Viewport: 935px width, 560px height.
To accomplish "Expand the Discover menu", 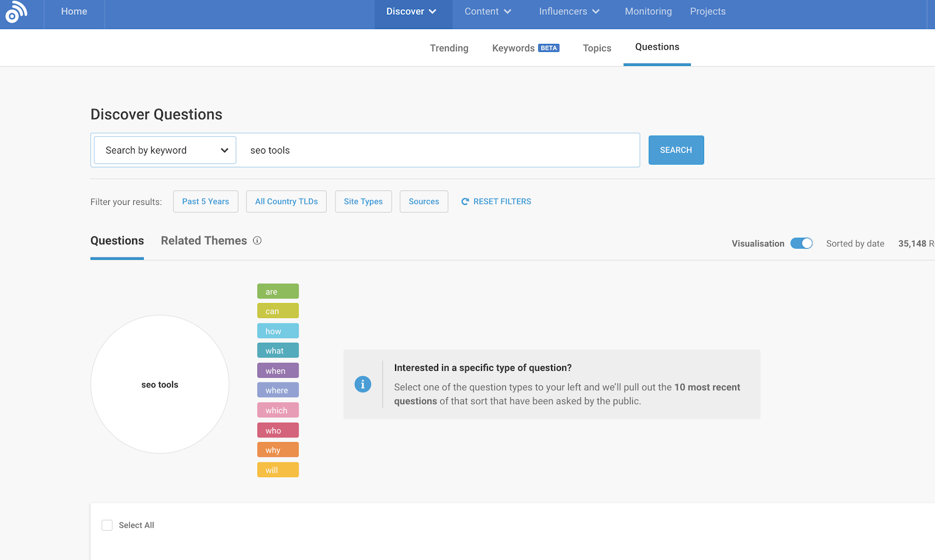I will click(411, 12).
